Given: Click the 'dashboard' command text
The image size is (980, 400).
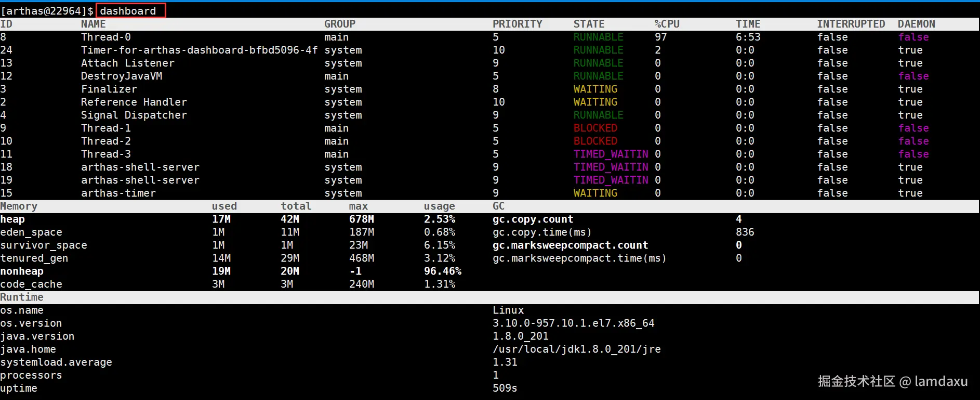Looking at the screenshot, I should click(x=128, y=11).
